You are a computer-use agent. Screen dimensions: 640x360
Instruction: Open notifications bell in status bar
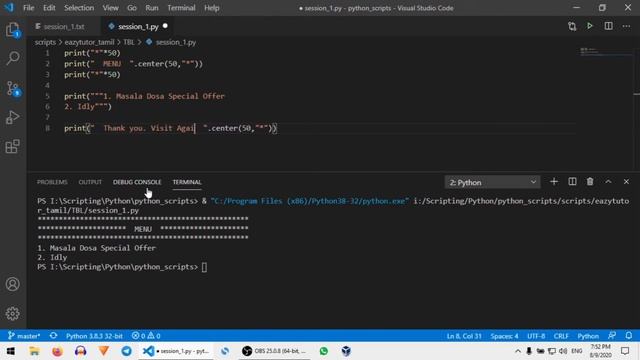tap(629, 336)
